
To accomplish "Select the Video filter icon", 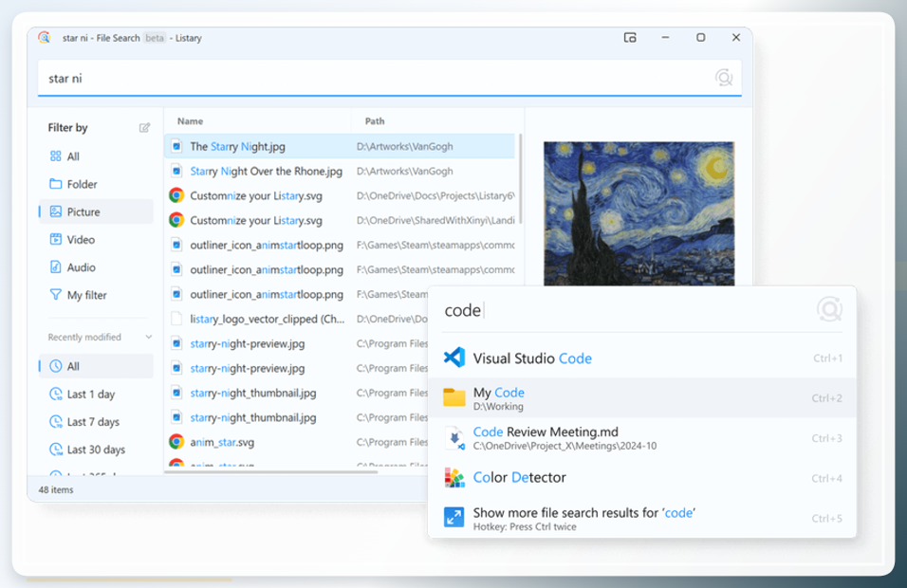I will (56, 239).
